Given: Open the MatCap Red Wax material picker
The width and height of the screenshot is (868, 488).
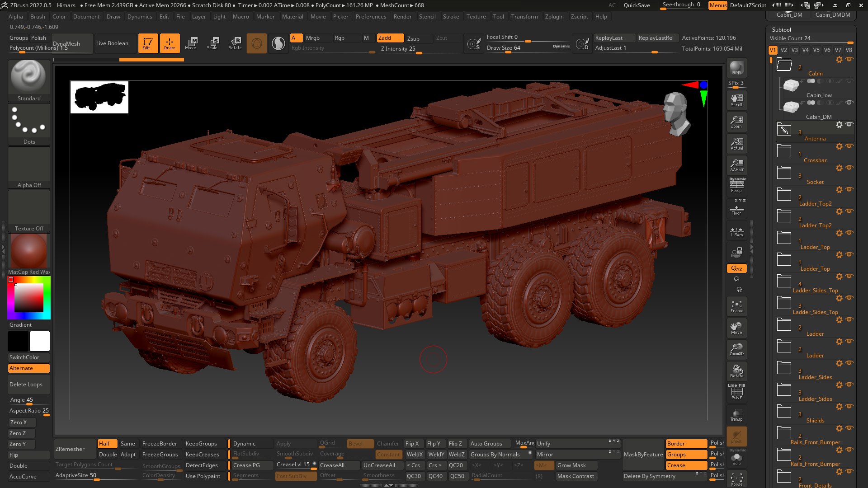Looking at the screenshot, I should coord(29,254).
